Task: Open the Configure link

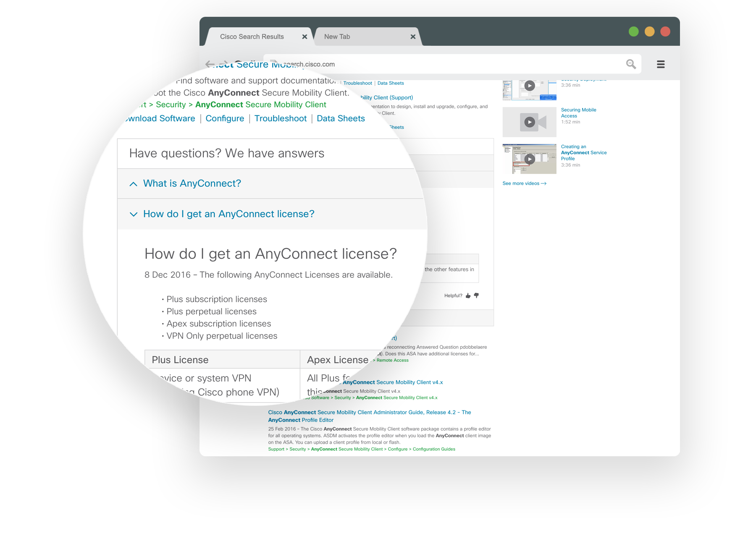Action: (x=225, y=118)
